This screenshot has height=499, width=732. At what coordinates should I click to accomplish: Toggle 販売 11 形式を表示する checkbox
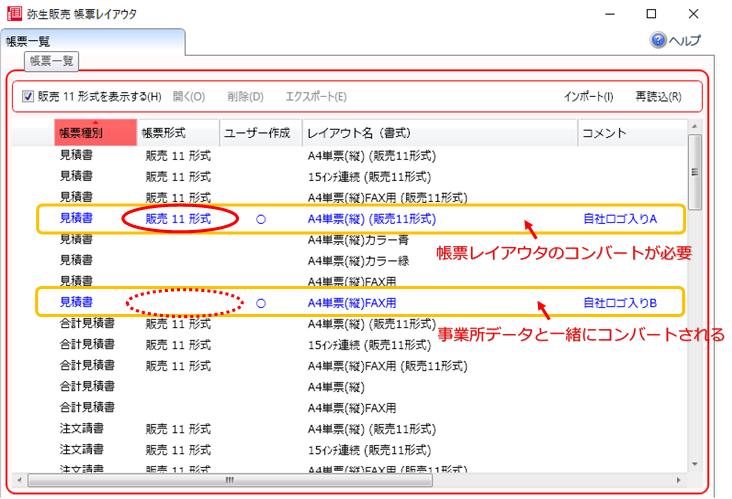[28, 97]
